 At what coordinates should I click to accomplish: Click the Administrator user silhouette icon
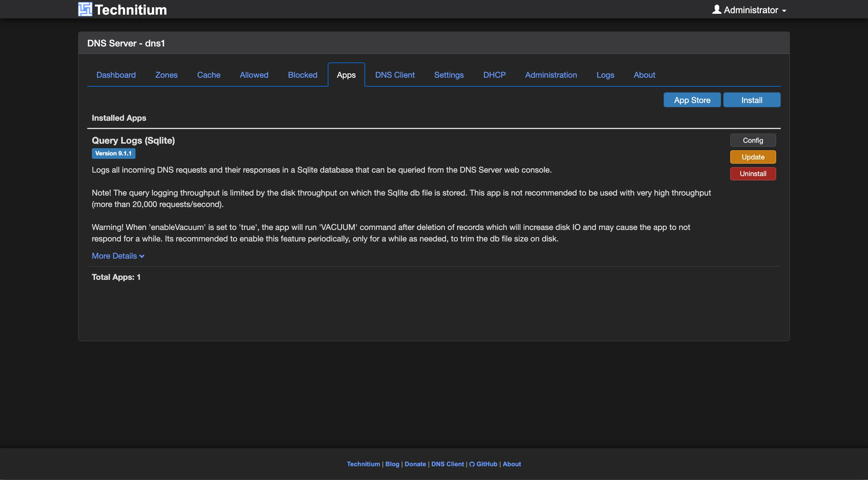717,9
